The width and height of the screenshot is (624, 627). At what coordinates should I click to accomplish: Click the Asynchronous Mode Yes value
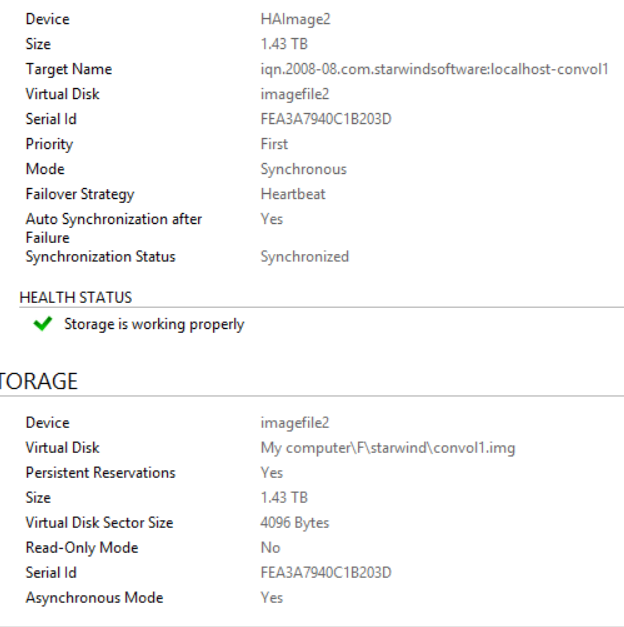click(272, 598)
